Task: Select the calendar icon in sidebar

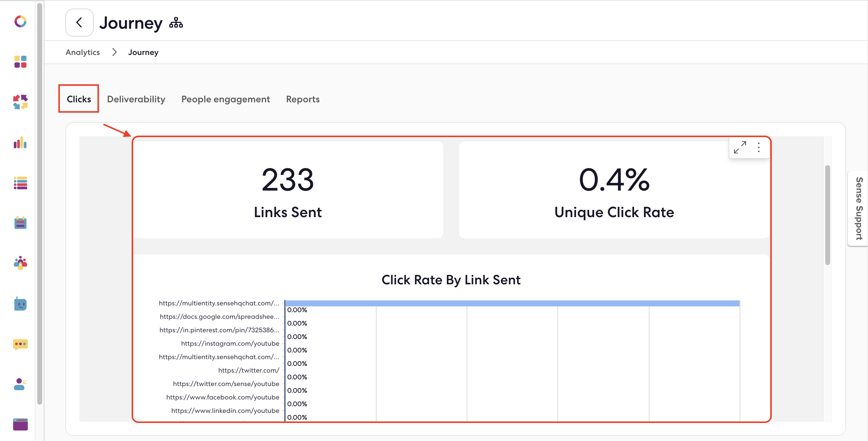Action: (20, 223)
